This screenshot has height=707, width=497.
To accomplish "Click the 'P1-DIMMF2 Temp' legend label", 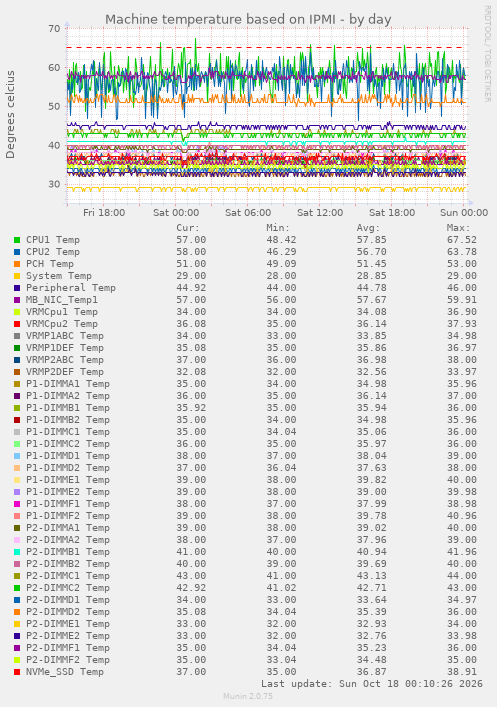I will coord(68,516).
